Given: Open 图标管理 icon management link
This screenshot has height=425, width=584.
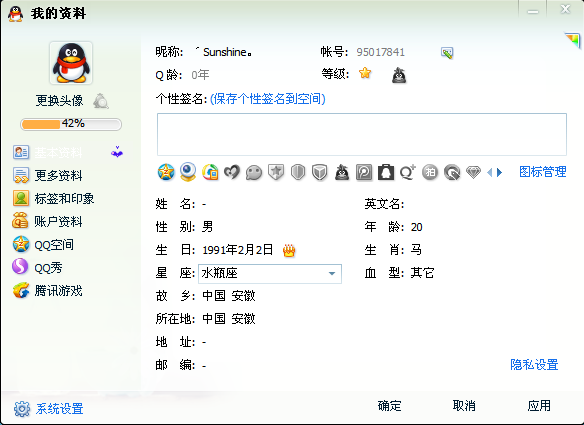Looking at the screenshot, I should pos(543,172).
